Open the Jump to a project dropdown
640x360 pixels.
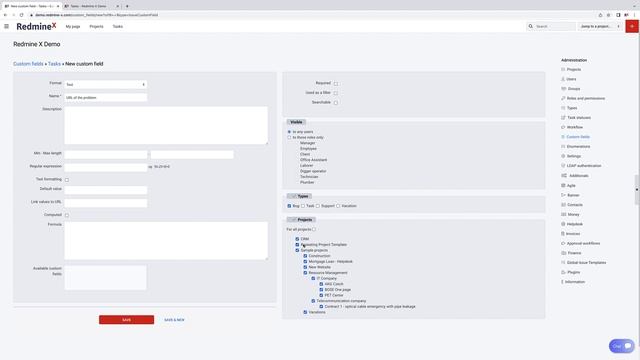click(600, 26)
